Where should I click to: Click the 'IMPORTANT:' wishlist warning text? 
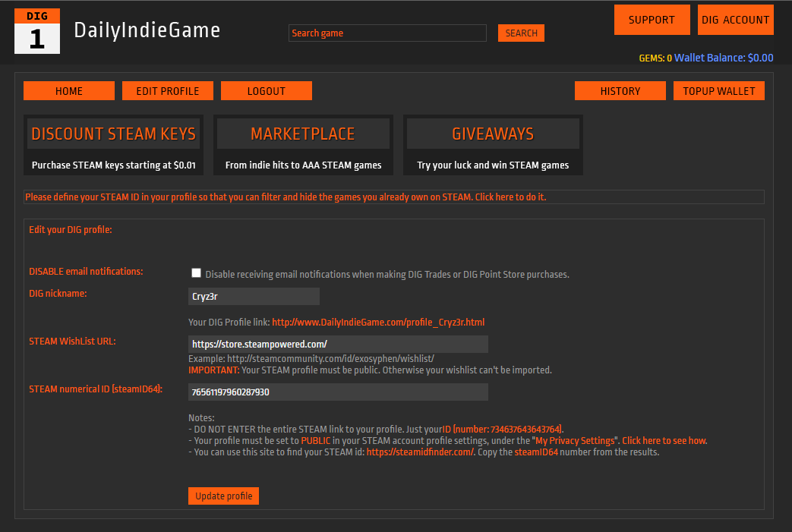(213, 370)
